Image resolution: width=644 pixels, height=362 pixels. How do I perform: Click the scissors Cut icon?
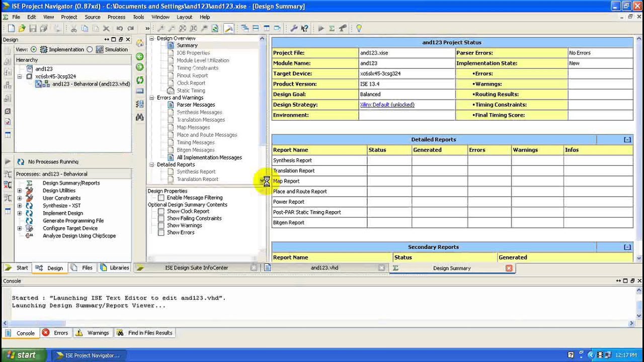coord(73,29)
